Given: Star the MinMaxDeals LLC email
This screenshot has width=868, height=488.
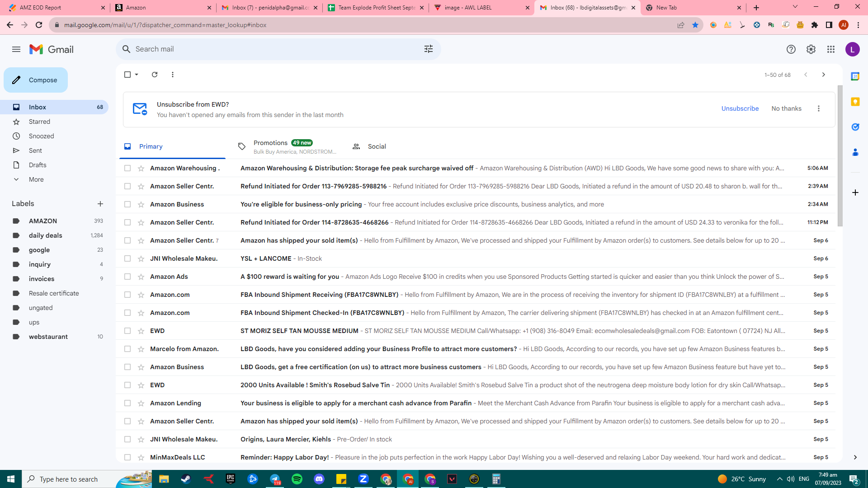Looking at the screenshot, I should tap(141, 457).
